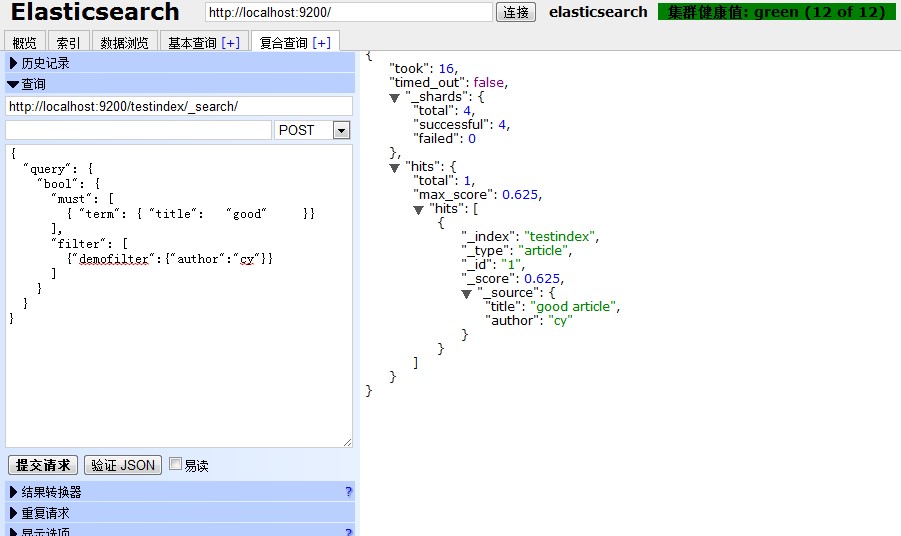Collapse the "_source" JSON node triangle
The image size is (901, 536).
tap(467, 293)
